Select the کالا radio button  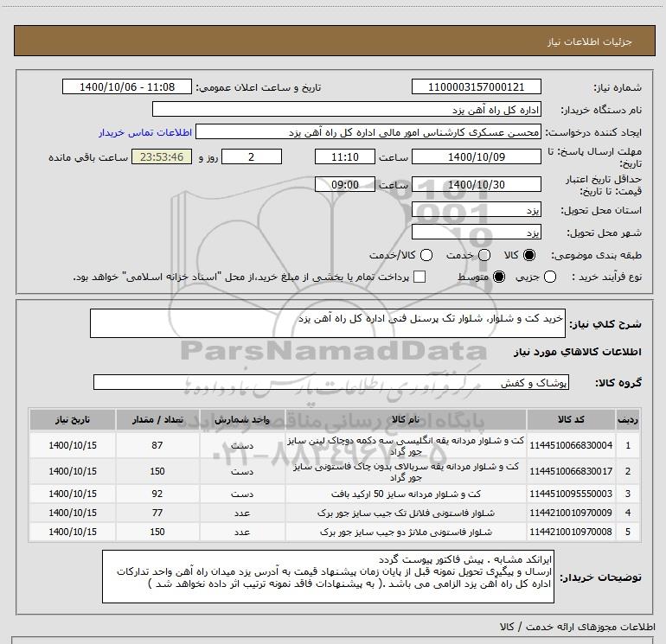pos(529,255)
